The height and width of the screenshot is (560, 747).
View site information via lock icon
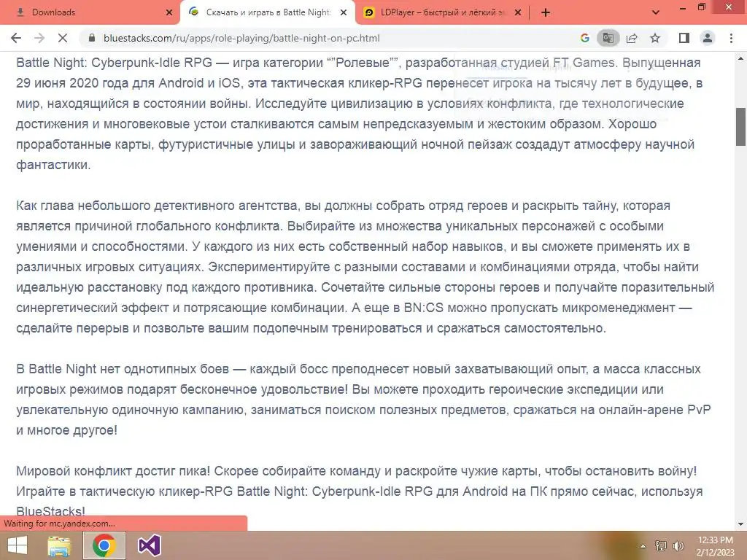[92, 38]
